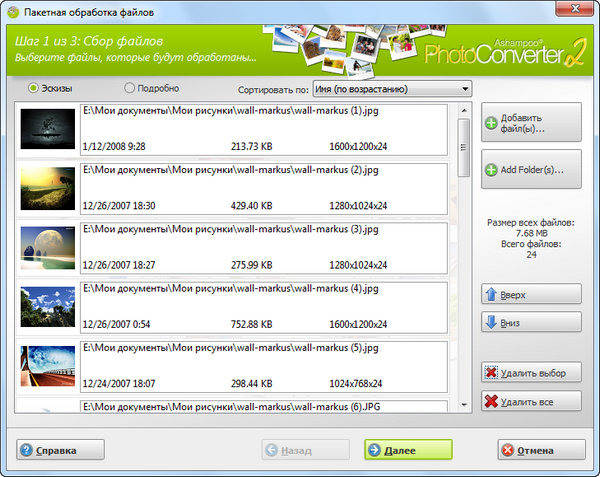Image resolution: width=600 pixels, height=477 pixels.
Task: Click the file list scrollbar up arrow
Action: (x=465, y=112)
